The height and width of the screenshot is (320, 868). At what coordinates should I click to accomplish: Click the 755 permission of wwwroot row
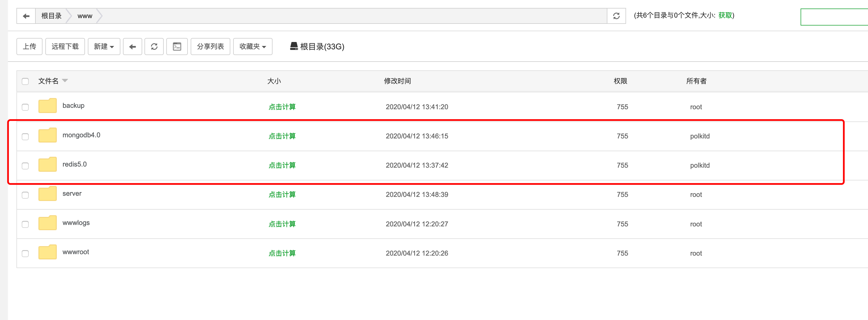coord(622,253)
